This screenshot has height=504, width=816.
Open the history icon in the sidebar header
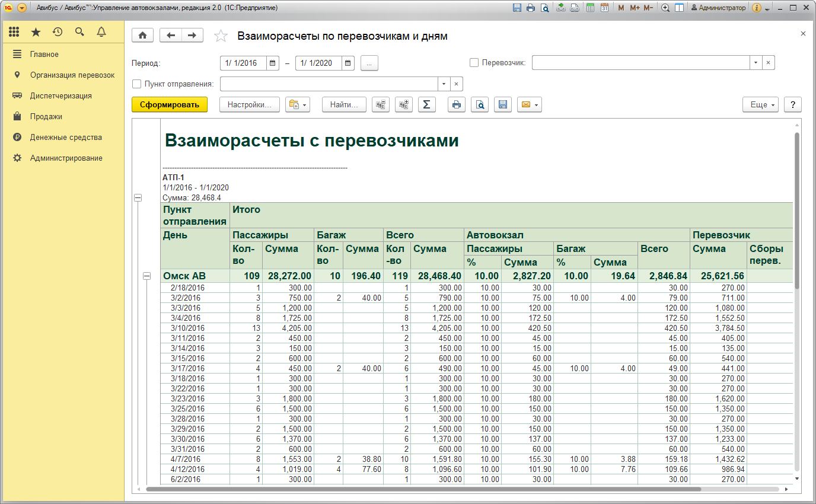coord(58,32)
